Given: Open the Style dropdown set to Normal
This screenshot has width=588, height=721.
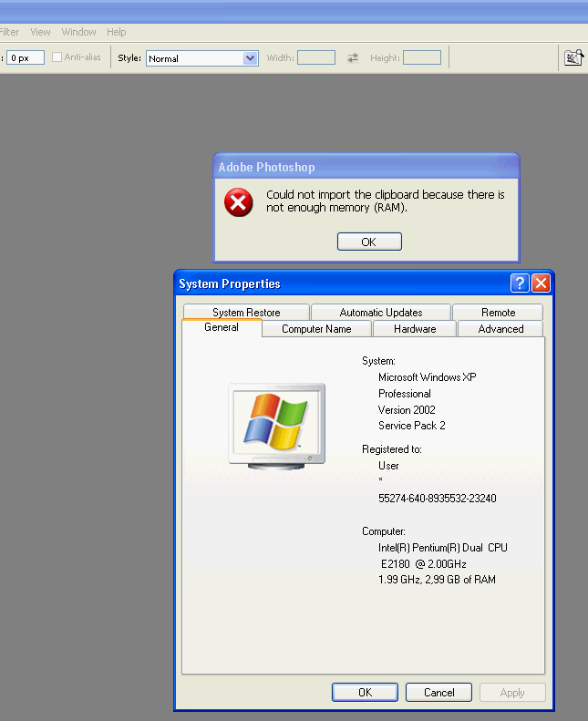Looking at the screenshot, I should tap(201, 58).
